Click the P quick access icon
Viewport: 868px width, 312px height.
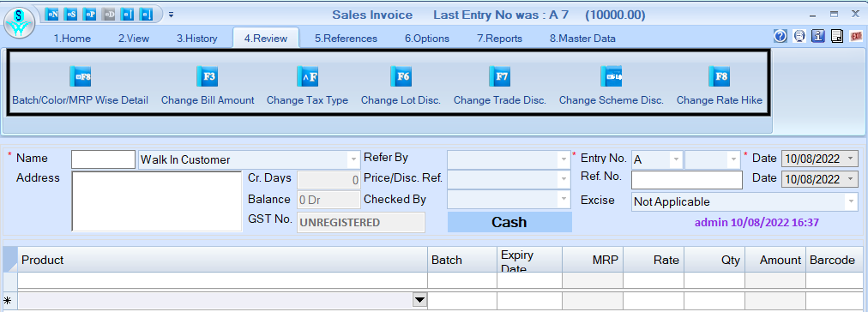(x=90, y=15)
